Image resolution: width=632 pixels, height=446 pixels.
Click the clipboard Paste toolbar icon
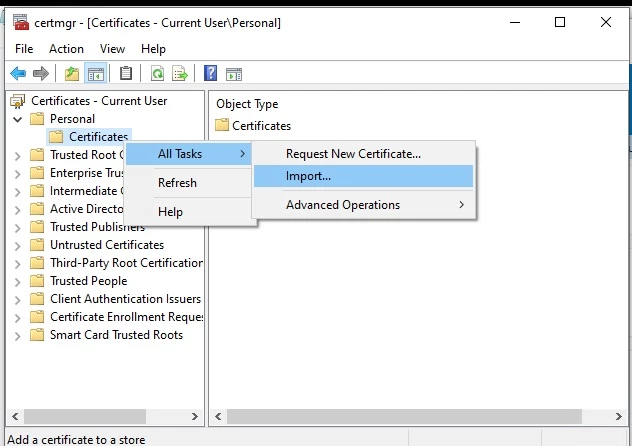pyautogui.click(x=126, y=73)
